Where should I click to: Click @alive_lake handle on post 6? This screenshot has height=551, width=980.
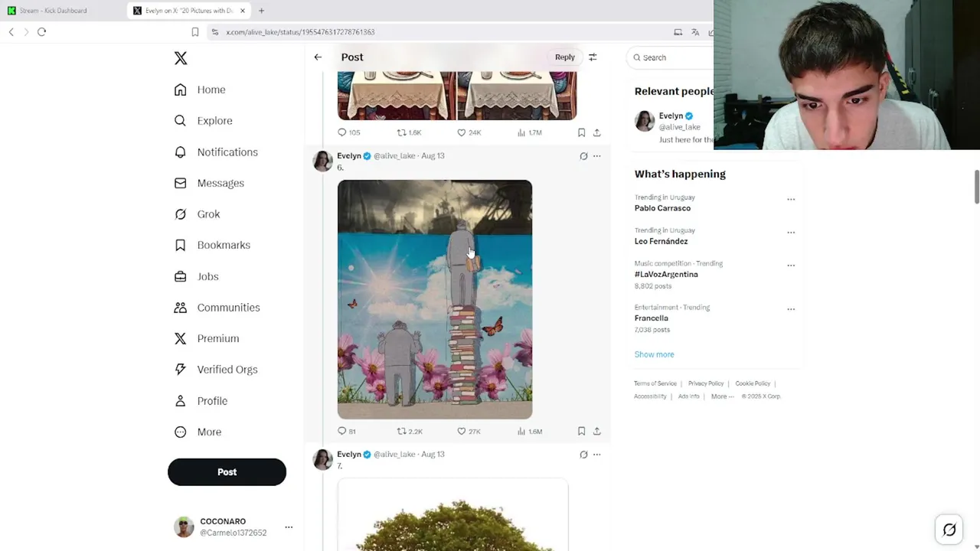[x=394, y=156]
